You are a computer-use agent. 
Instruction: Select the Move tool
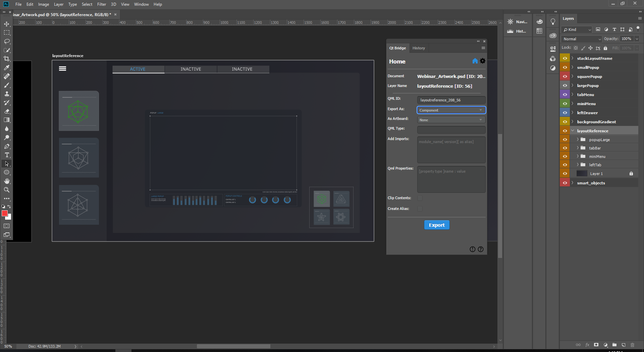coord(7,24)
